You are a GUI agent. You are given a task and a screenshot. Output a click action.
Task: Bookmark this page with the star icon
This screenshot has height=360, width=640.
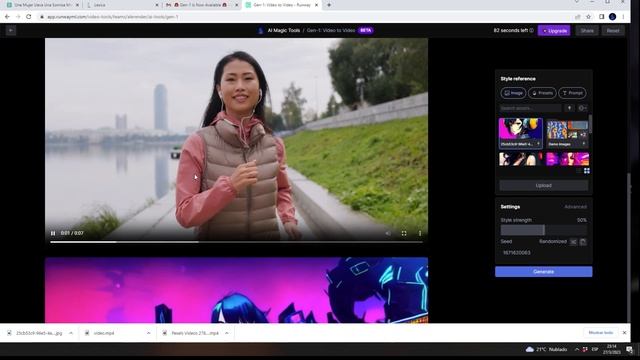tap(588, 17)
